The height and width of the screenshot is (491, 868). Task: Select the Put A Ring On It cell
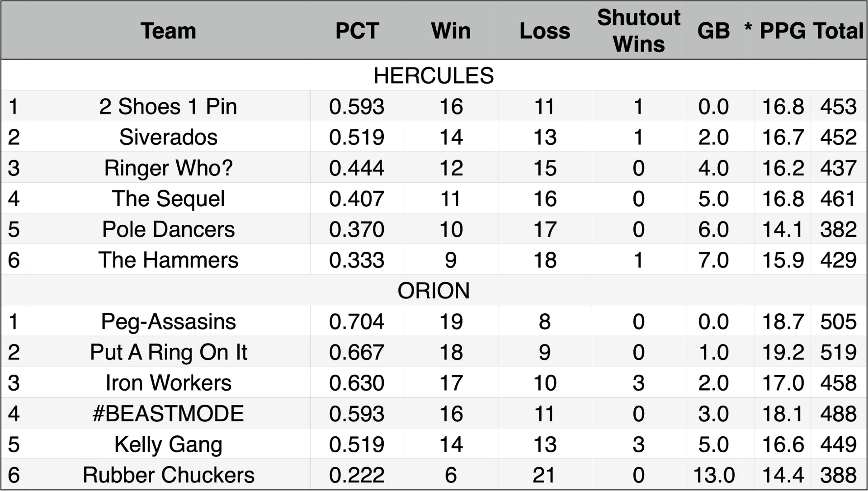point(168,352)
